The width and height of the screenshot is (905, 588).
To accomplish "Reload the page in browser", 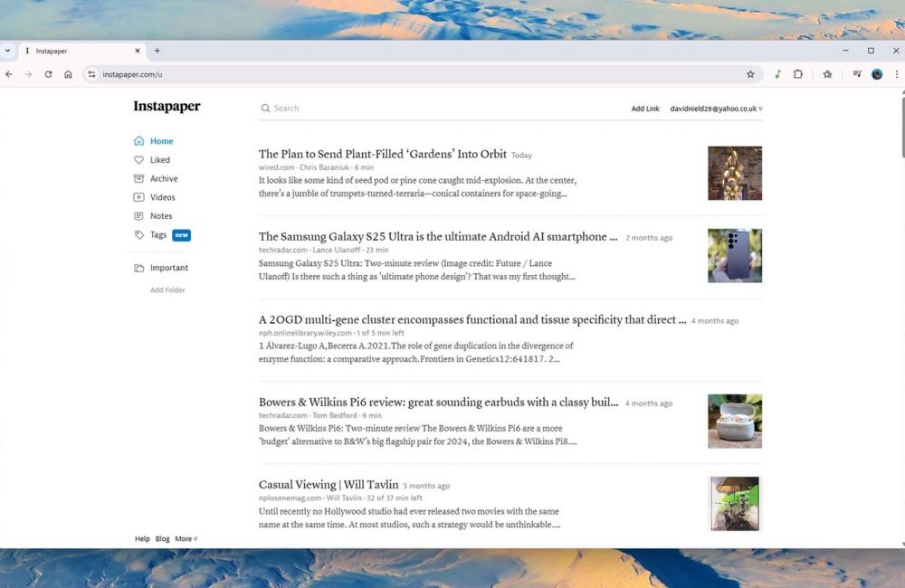I will 48,74.
